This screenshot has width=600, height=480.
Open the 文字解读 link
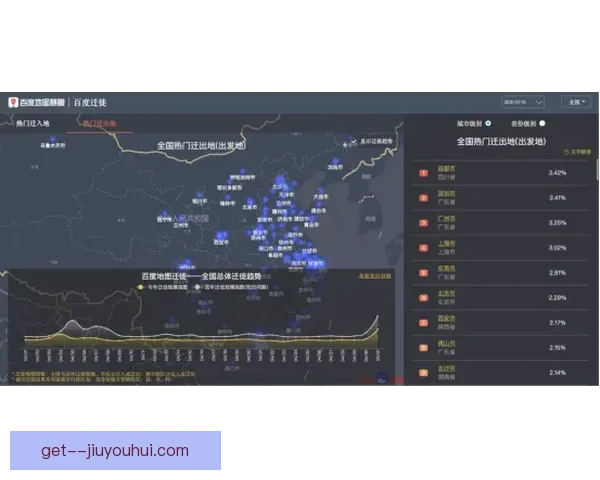coord(577,152)
